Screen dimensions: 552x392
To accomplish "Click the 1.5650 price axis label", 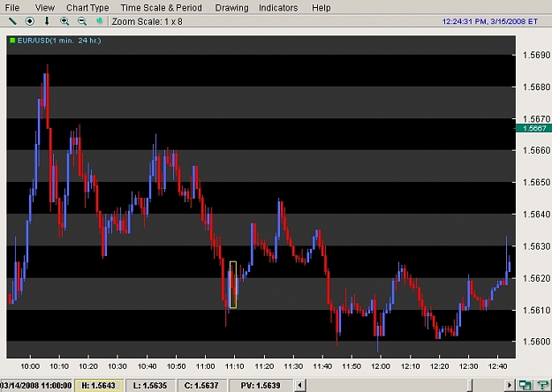I will (536, 182).
